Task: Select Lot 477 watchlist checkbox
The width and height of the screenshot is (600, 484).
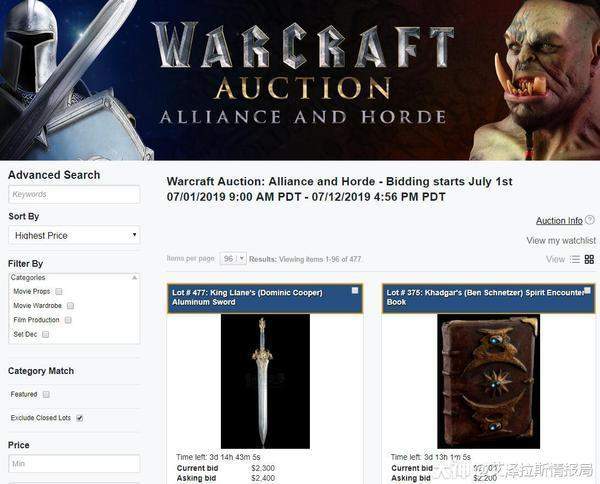Action: point(355,291)
